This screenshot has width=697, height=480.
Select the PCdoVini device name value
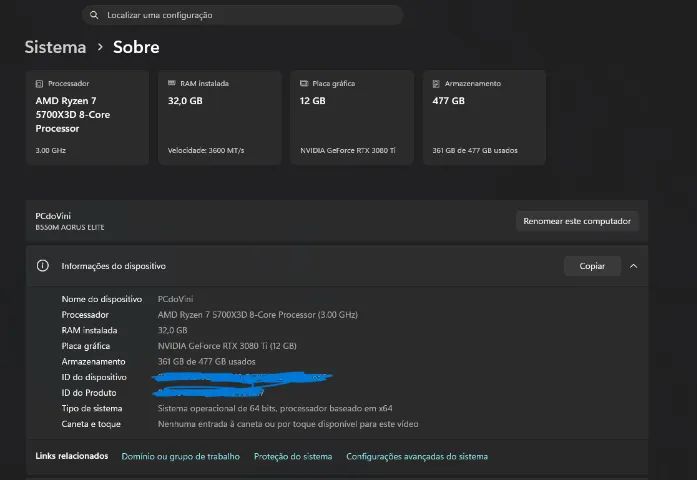tap(176, 299)
